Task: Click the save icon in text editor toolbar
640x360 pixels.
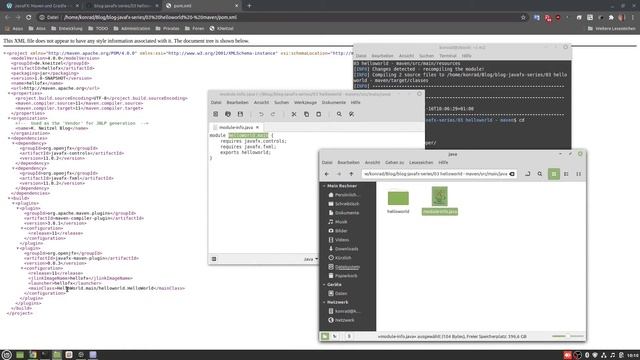Action: tap(240, 114)
